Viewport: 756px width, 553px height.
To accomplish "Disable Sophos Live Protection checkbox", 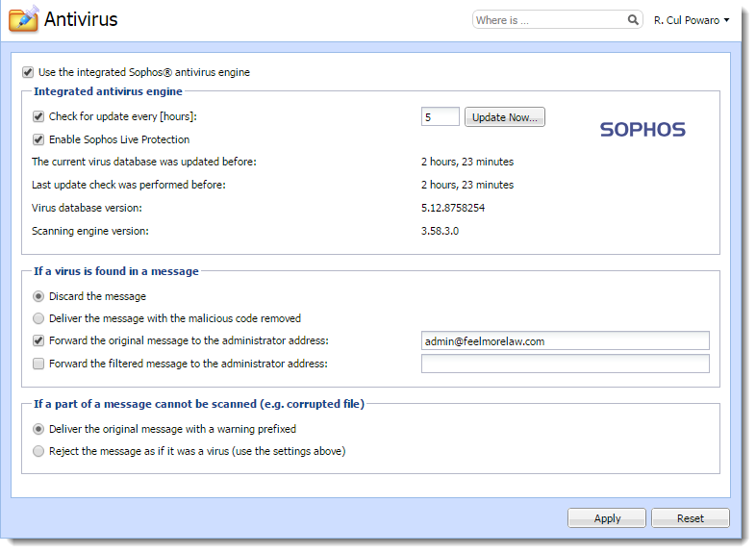I will pos(38,139).
